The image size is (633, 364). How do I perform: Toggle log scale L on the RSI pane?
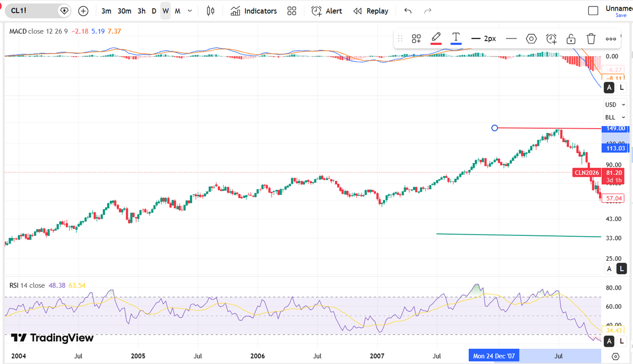point(621,341)
